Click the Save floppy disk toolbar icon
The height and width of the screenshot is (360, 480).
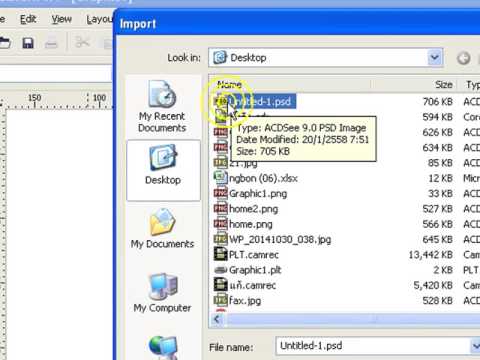click(28, 43)
